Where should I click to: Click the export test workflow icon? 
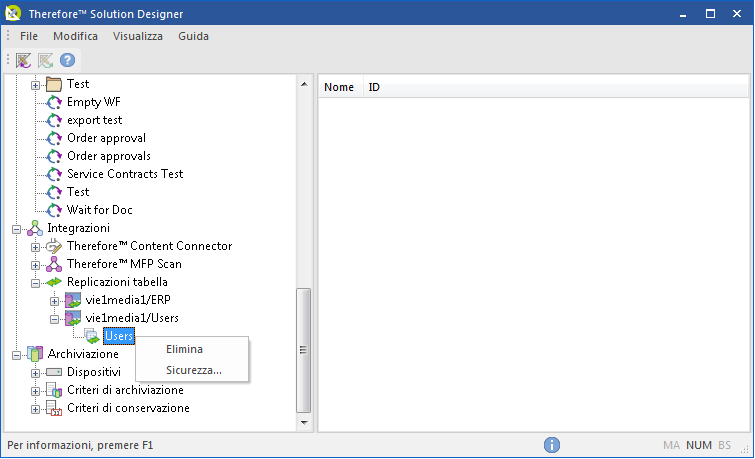click(x=54, y=120)
